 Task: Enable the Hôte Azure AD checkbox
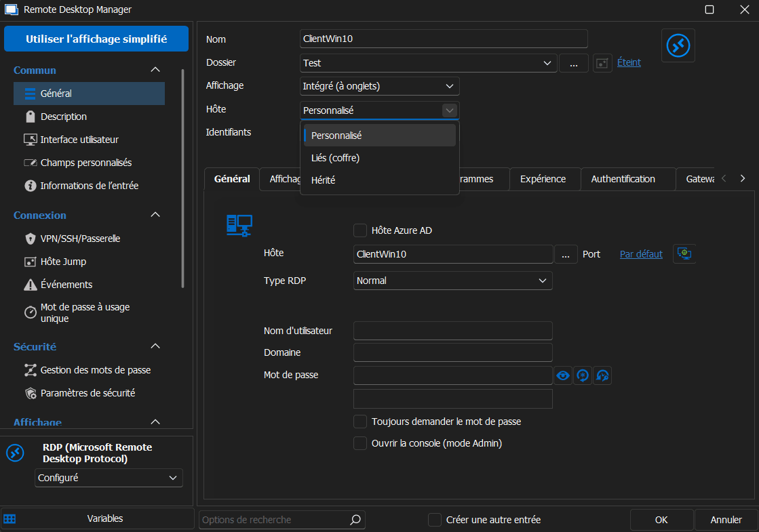(x=361, y=230)
